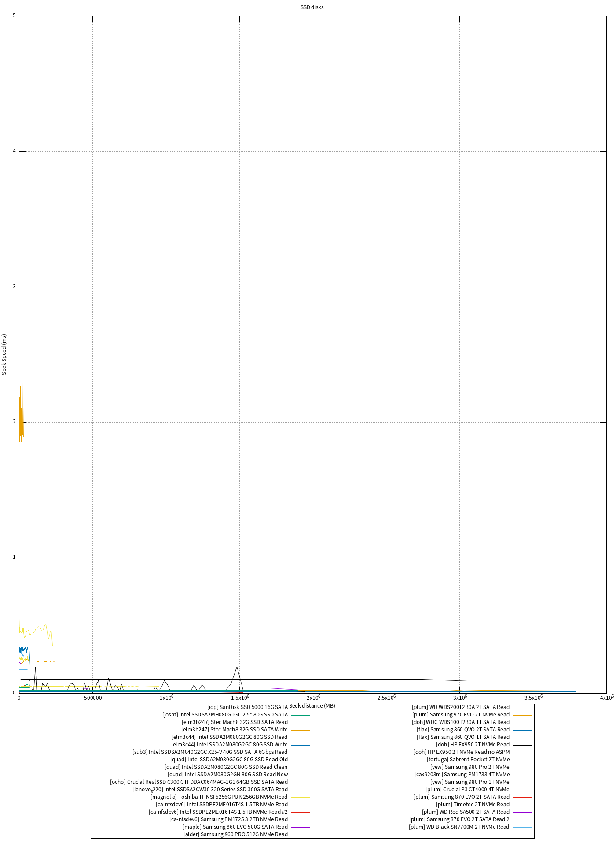Viewport: 616px width, 845px height.
Task: Click '[plum] WD Black SN7700M 2T NVMe Read'
Action: click(x=459, y=827)
